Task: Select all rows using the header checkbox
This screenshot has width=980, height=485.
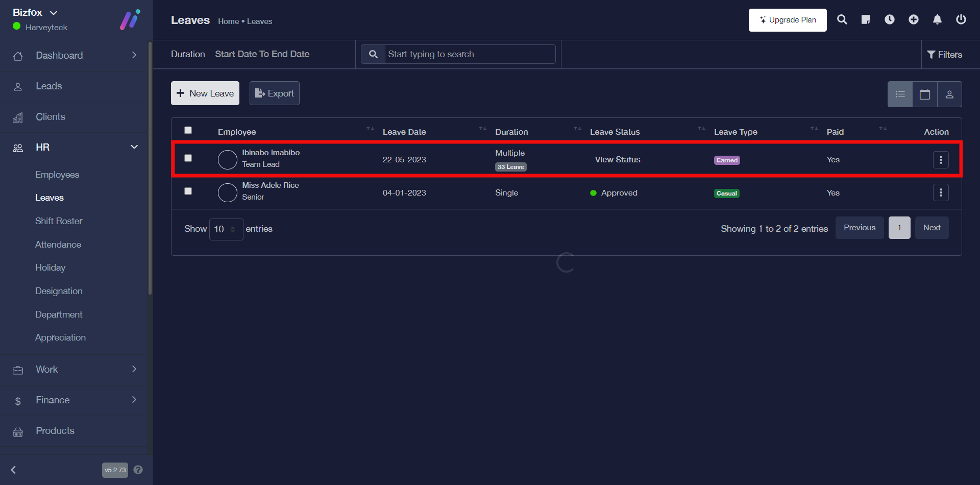Action: pos(188,131)
